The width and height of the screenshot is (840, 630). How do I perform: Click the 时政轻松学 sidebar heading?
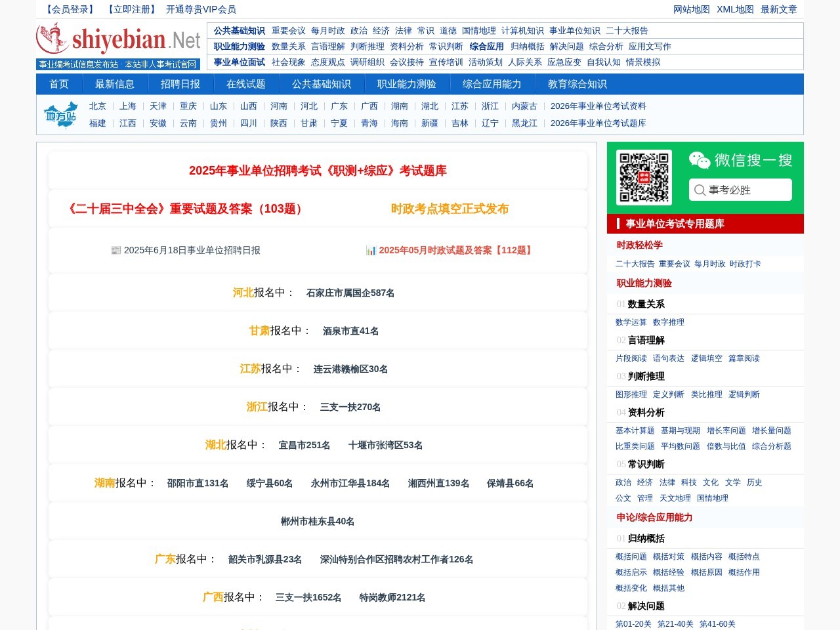click(x=640, y=245)
